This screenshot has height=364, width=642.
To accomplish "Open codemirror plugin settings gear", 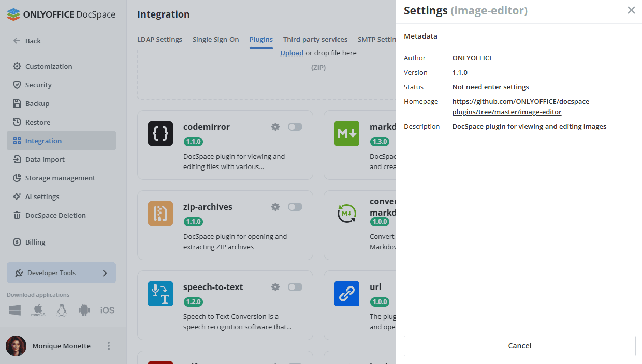I will pos(275,127).
